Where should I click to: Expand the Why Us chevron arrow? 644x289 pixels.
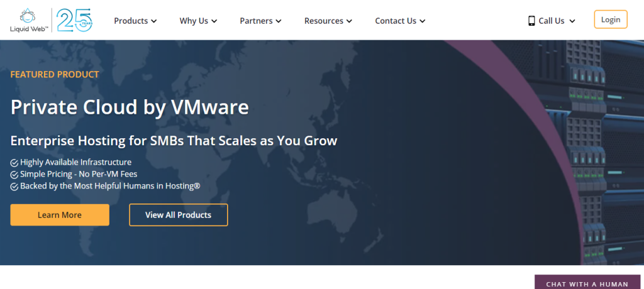(214, 21)
